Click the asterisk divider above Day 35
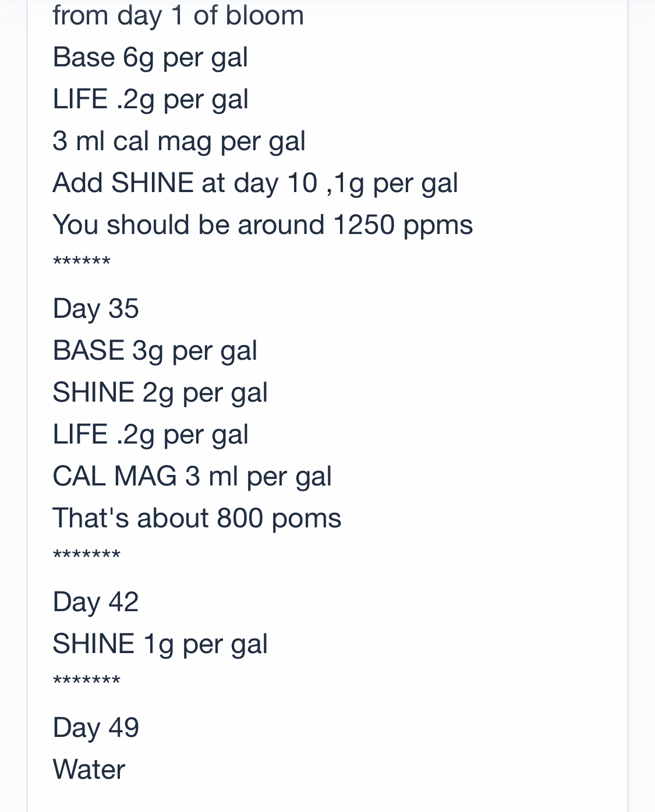 coord(82,262)
